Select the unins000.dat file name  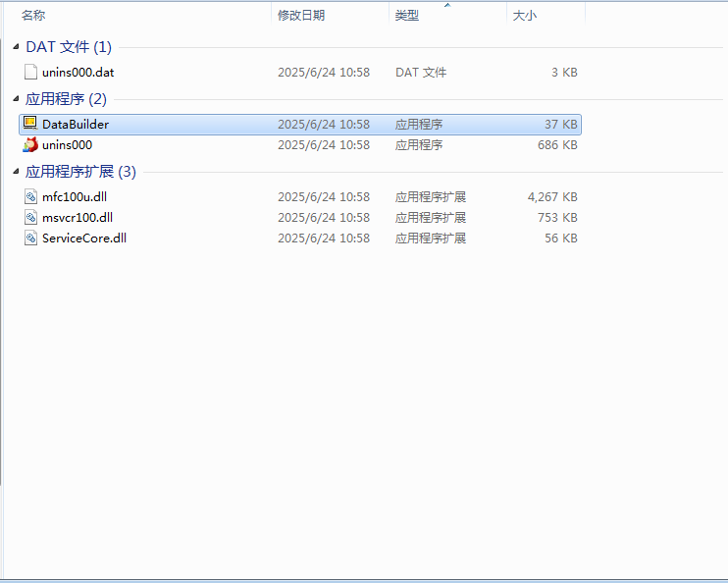78,72
